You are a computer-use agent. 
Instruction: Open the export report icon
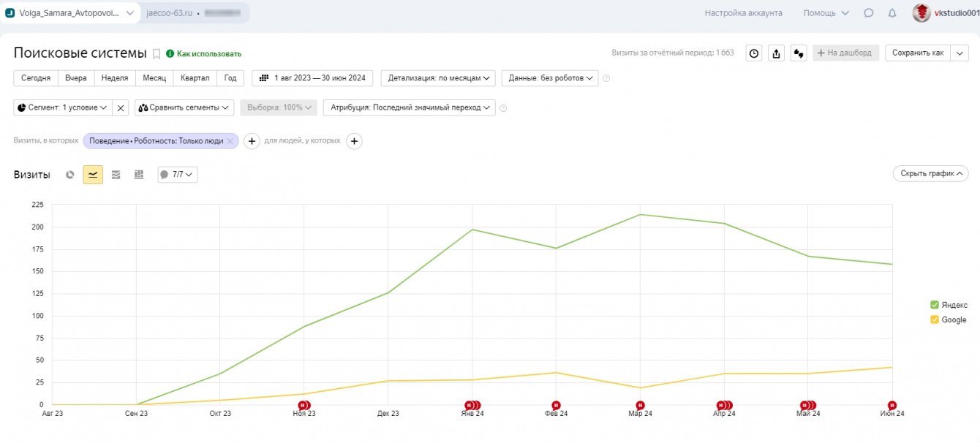(x=777, y=53)
